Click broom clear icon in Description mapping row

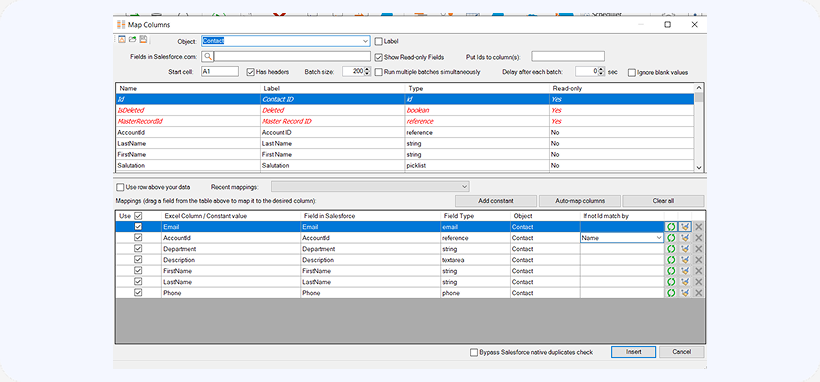(x=685, y=260)
